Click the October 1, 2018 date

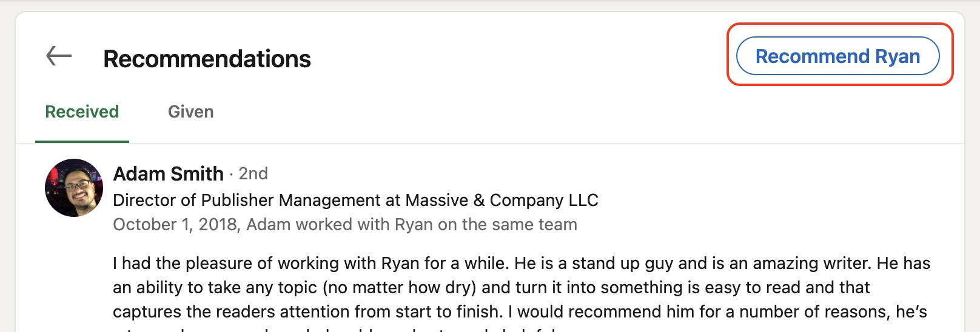click(x=176, y=225)
